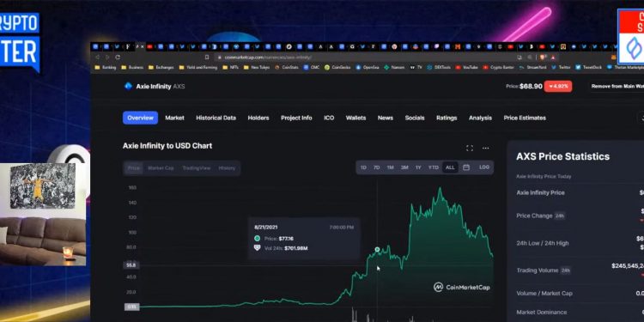Set chart range to 7D
Image resolution: width=644 pixels, height=322 pixels.
(377, 167)
